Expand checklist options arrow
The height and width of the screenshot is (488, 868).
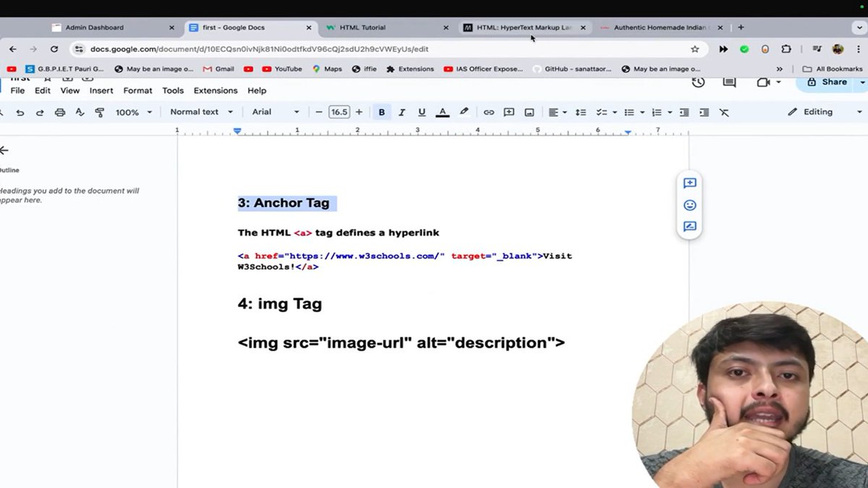click(x=614, y=112)
